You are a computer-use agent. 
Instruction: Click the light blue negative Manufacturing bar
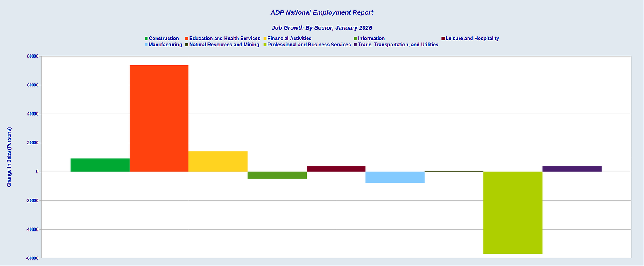(395, 177)
